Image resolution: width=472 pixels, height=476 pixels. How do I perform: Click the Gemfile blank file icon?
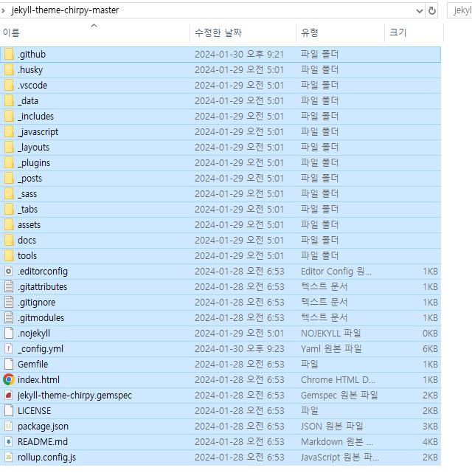pyautogui.click(x=9, y=364)
